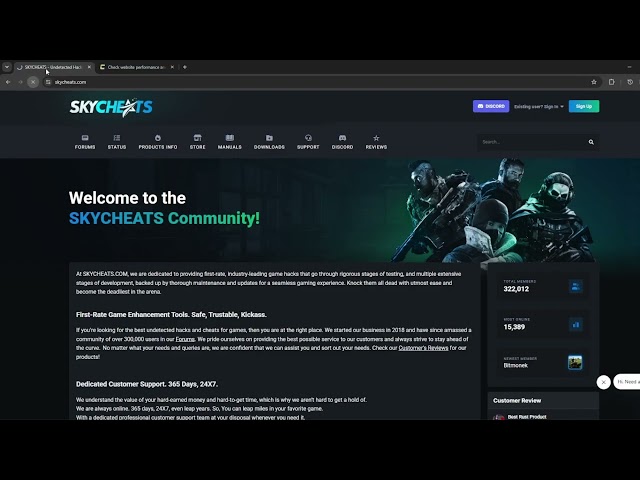
Task: Open the tab search dropdown arrow
Action: tap(7, 67)
